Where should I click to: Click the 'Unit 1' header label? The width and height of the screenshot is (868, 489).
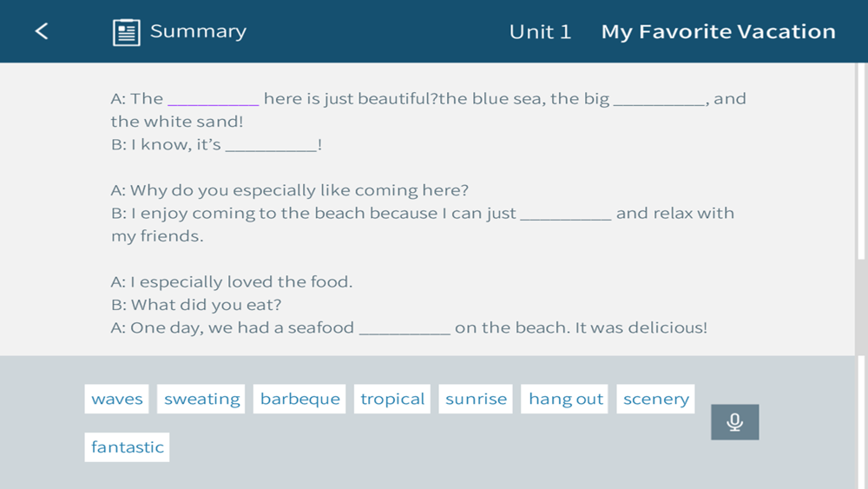[540, 32]
